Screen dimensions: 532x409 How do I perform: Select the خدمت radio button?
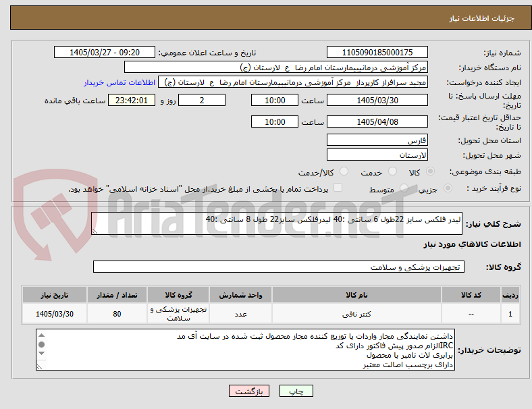392,171
